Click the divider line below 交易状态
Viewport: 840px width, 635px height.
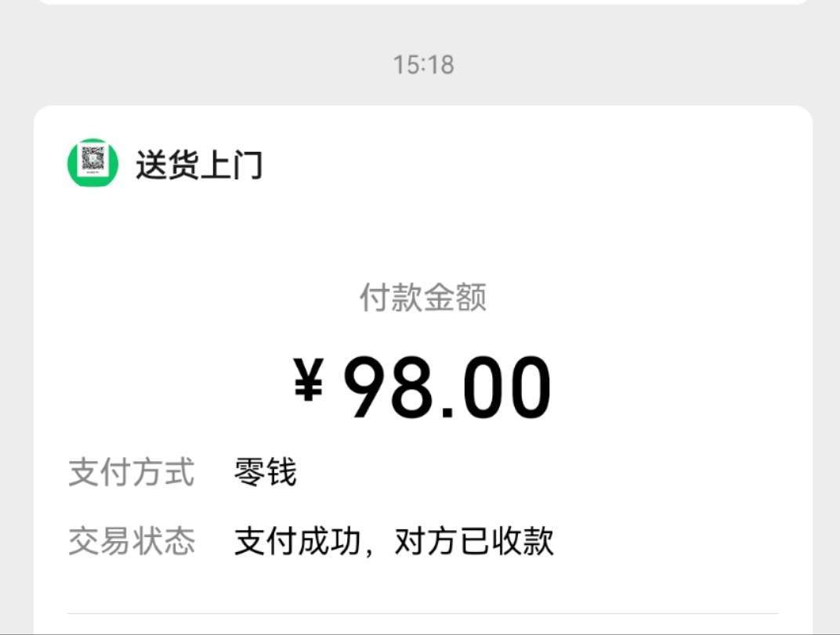tap(423, 613)
